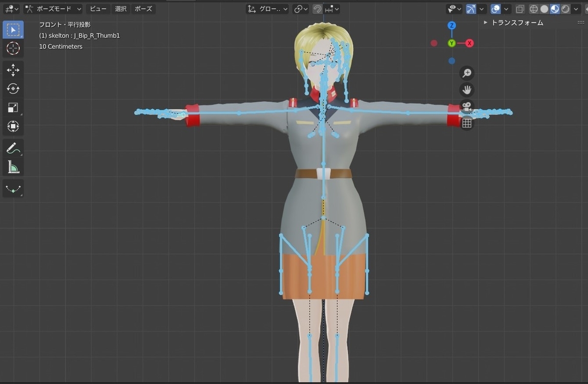Open the pivot point dropdown
The width and height of the screenshot is (588, 384).
(x=300, y=9)
